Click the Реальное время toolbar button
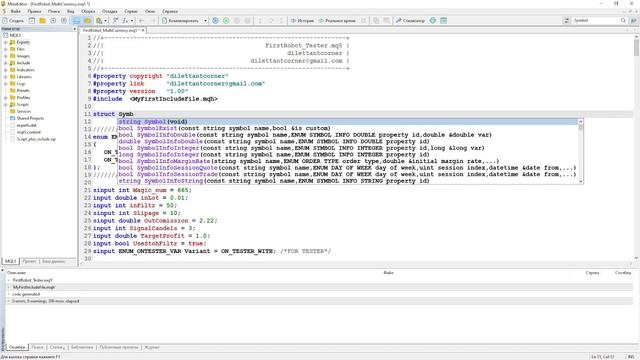Viewport: 640px width, 360px height. [x=337, y=20]
